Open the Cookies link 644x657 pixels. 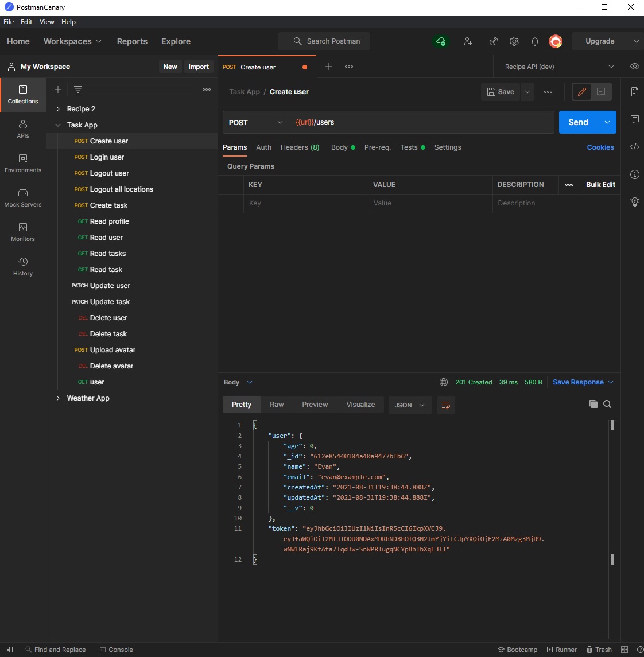[600, 147]
